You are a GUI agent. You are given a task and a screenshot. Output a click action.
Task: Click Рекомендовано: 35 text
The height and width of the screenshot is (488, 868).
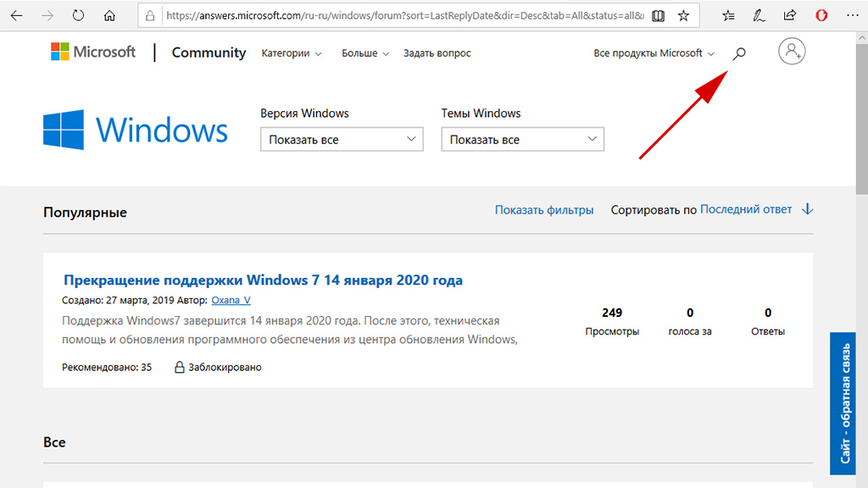[107, 367]
